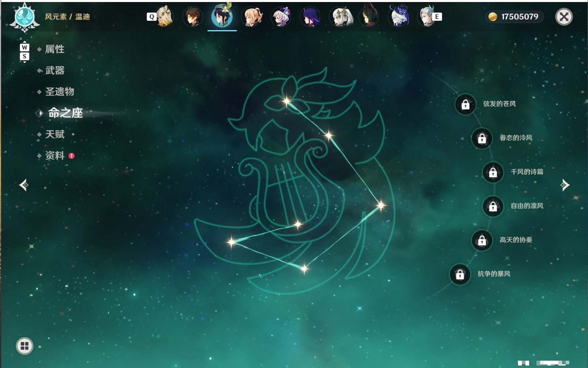Click the lock icon beside 弦发的苍风
The width and height of the screenshot is (588, 368).
[x=465, y=105]
